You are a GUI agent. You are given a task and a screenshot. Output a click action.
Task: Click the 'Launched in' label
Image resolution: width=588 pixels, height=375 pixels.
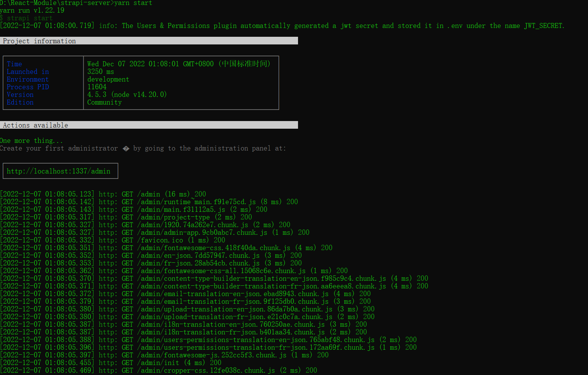tap(28, 72)
